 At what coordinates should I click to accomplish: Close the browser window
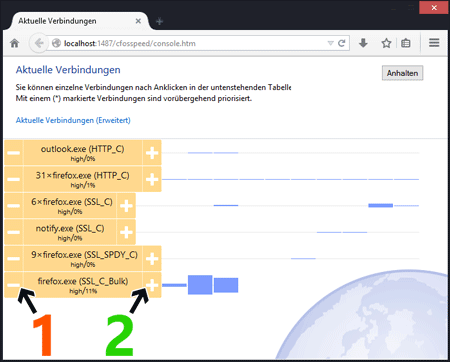[x=434, y=8]
